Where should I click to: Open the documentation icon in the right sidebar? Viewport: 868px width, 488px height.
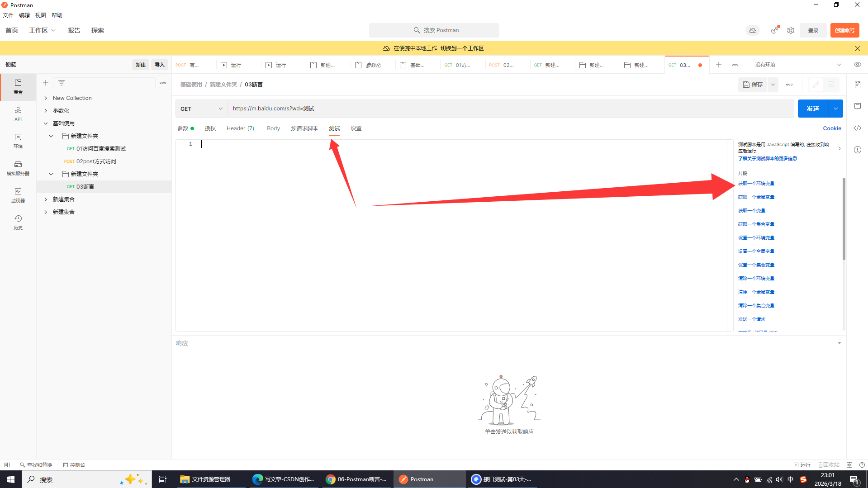858,85
